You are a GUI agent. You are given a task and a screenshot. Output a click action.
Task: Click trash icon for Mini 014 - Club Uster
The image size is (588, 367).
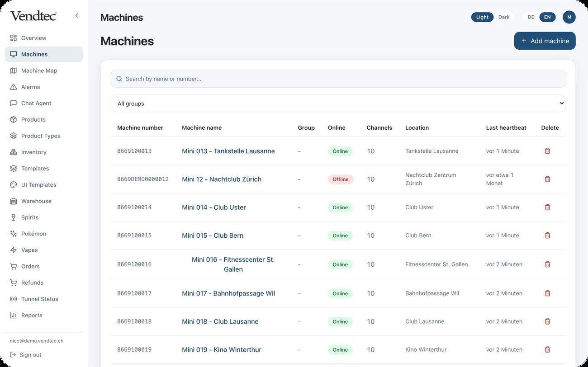coord(547,207)
